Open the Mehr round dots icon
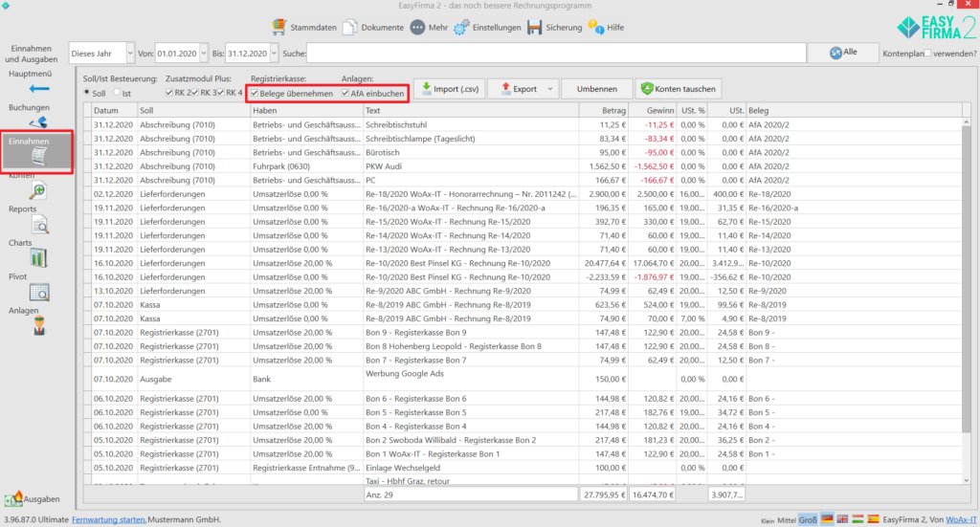 click(417, 28)
